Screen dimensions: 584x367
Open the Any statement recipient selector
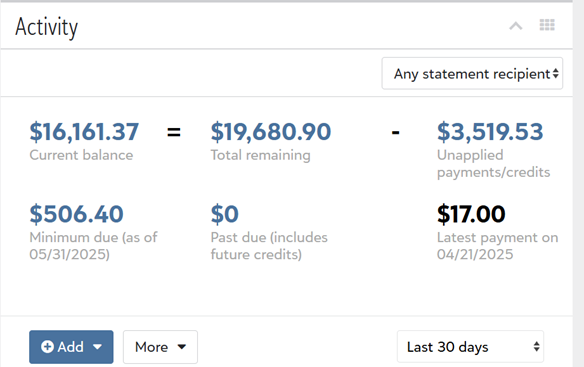pyautogui.click(x=472, y=73)
